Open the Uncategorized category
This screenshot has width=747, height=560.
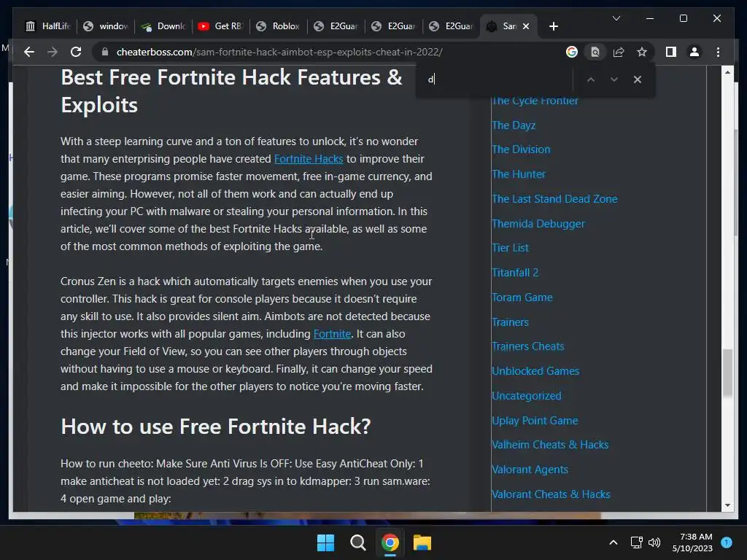pyautogui.click(x=527, y=396)
